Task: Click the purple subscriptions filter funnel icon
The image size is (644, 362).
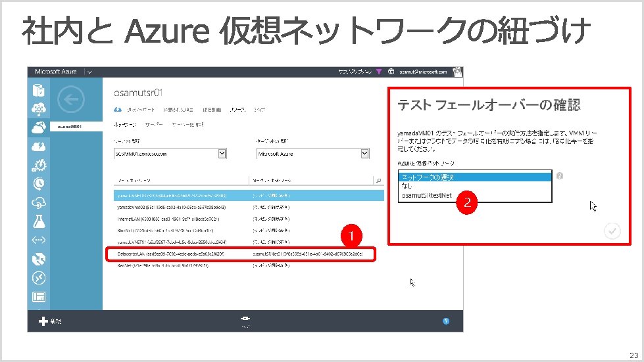Action: (379, 72)
